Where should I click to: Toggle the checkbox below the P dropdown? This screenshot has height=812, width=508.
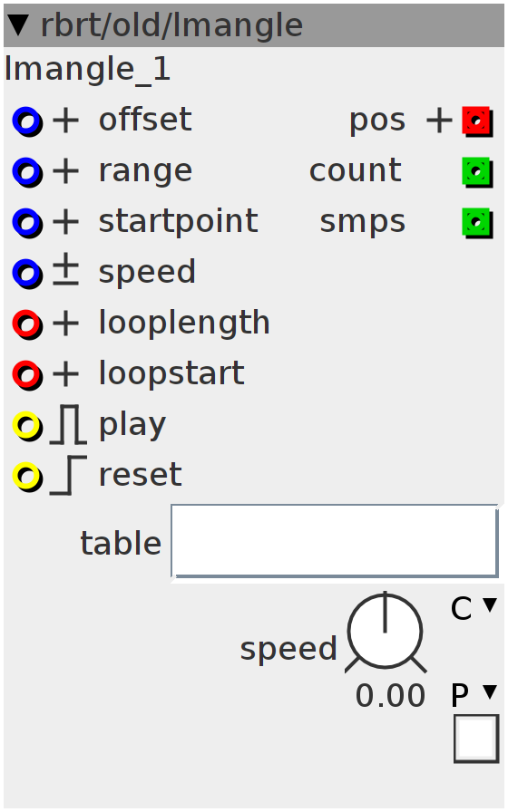476,739
